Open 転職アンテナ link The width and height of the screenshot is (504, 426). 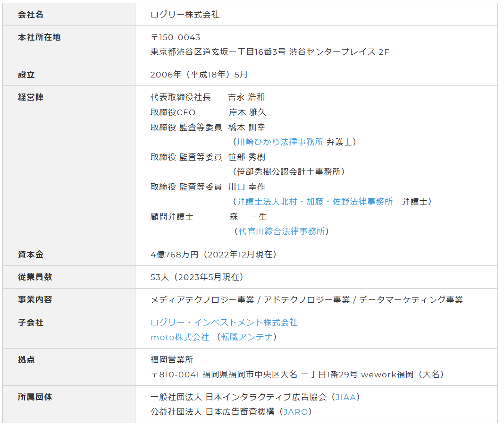pos(246,337)
